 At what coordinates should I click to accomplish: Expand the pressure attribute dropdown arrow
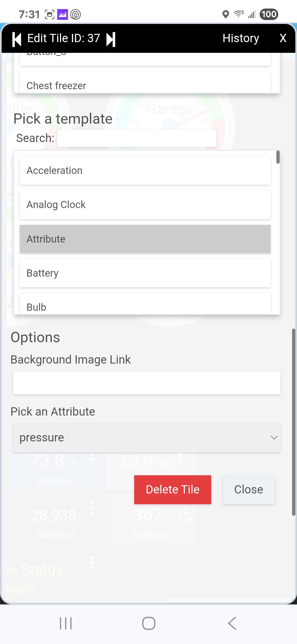coord(274,438)
